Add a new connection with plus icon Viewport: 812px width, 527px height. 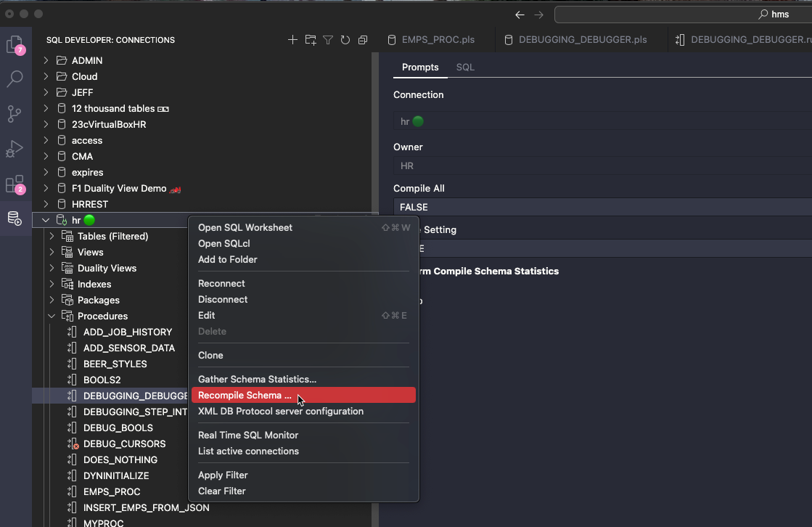click(292, 40)
